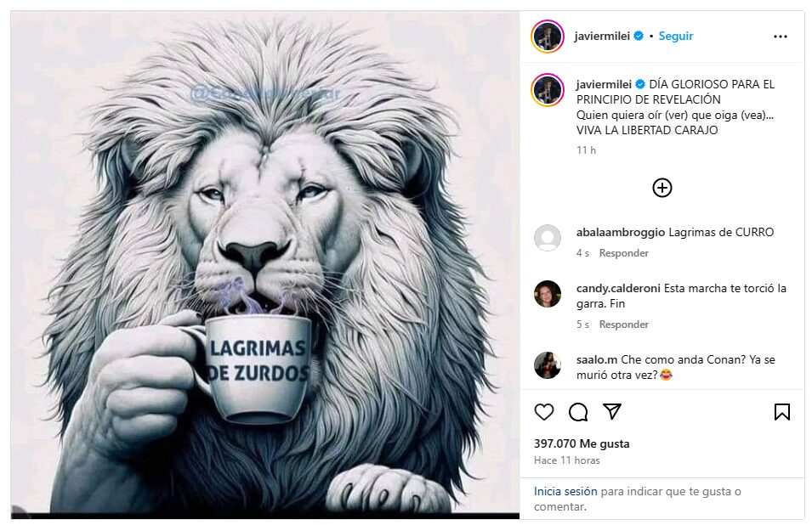Click the javiermilei avatar beside the caption
This screenshot has width=812, height=525.
tap(548, 90)
